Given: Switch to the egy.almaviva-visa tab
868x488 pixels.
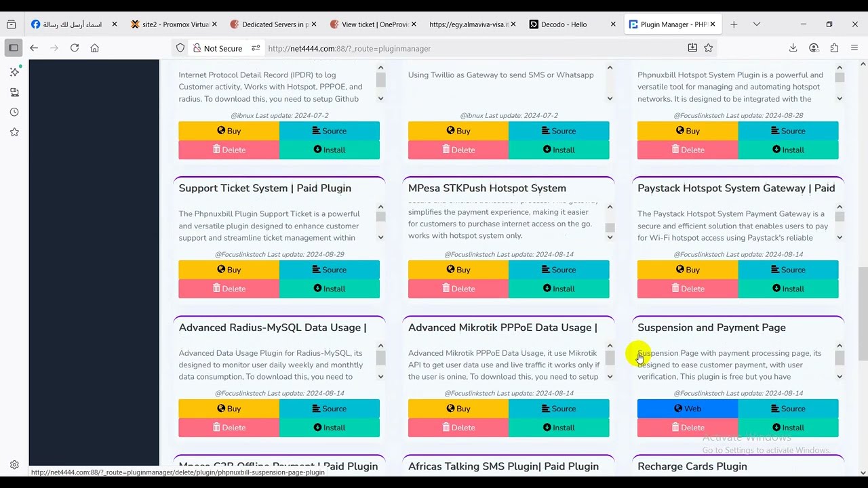Looking at the screenshot, I should pyautogui.click(x=473, y=24).
